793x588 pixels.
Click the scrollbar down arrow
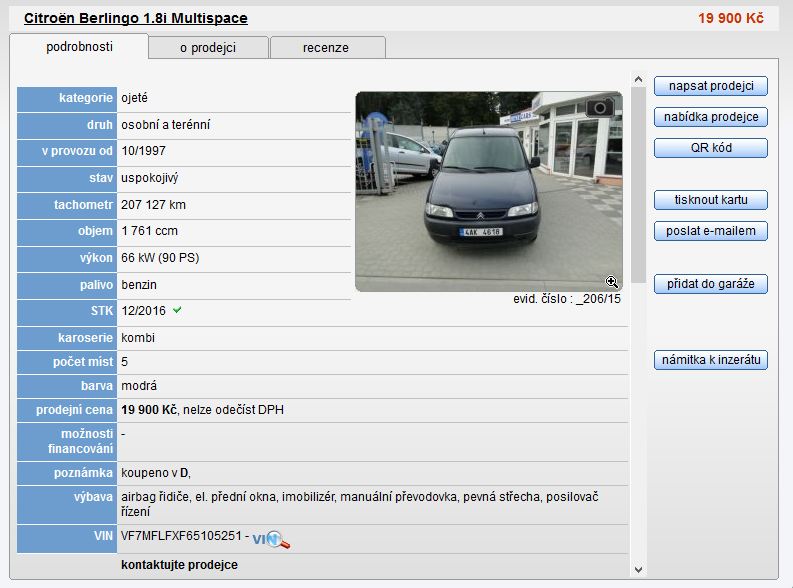(638, 570)
